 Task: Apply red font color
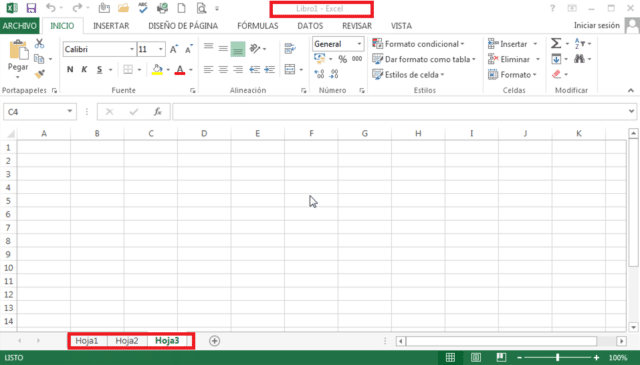coord(180,70)
